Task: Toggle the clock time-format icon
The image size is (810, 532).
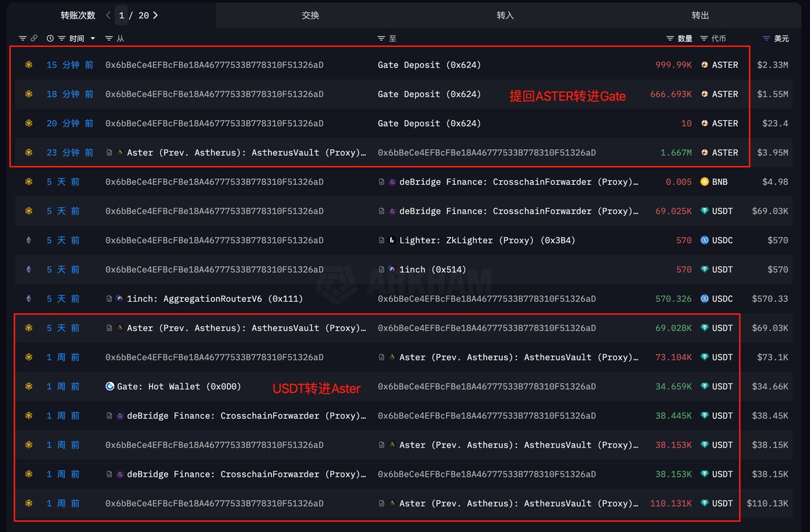Action: pos(50,38)
